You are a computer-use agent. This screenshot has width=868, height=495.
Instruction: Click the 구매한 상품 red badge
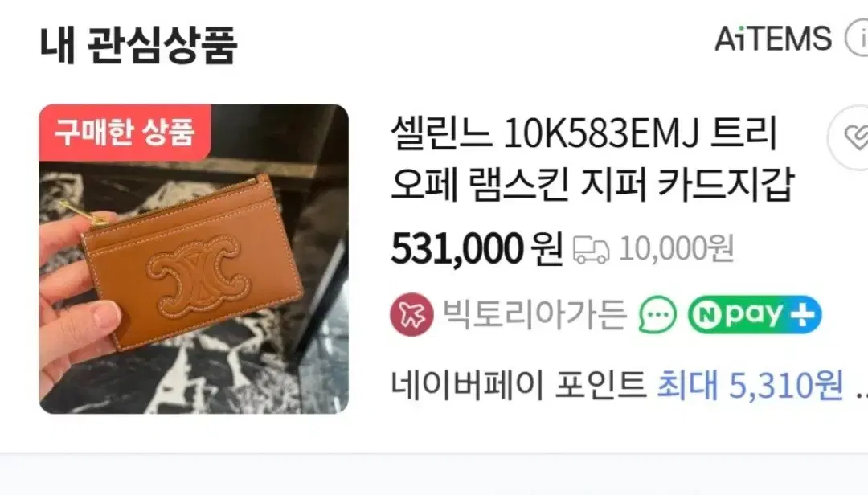point(125,132)
